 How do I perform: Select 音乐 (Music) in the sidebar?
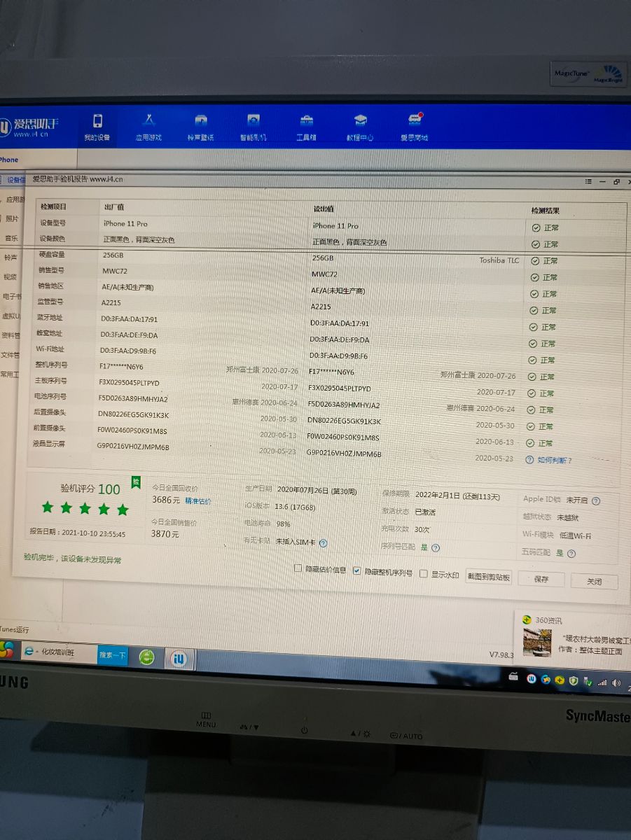pos(12,237)
